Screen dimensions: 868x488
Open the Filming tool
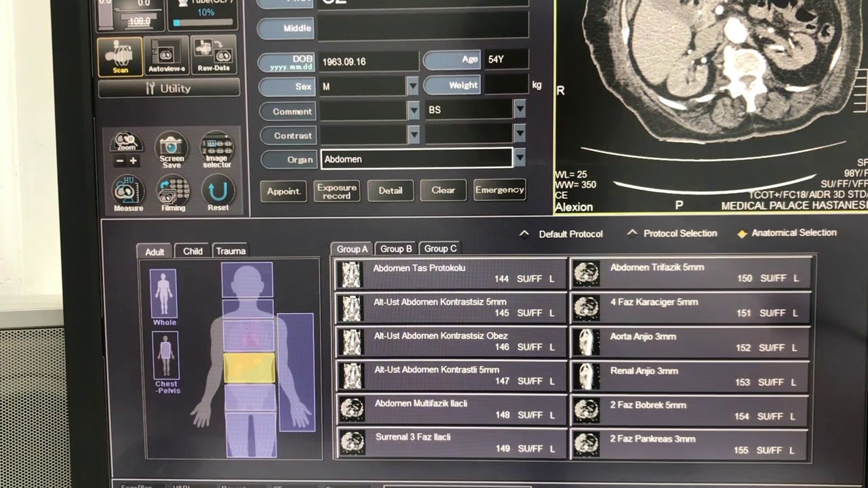[173, 194]
